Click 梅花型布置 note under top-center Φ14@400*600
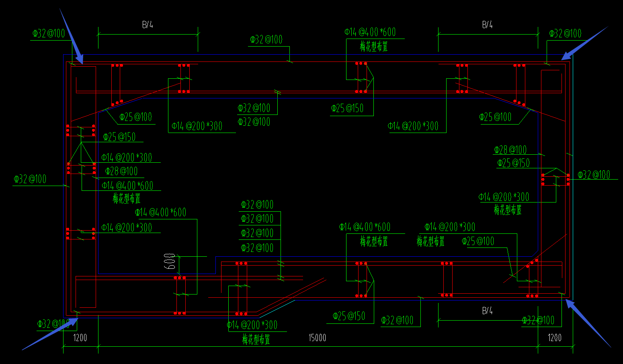 click(374, 47)
